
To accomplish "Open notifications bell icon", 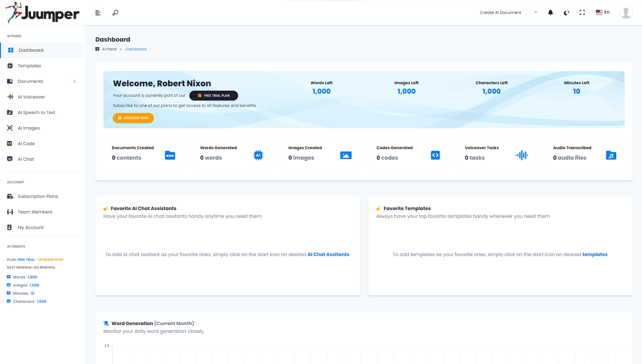I will [x=551, y=12].
